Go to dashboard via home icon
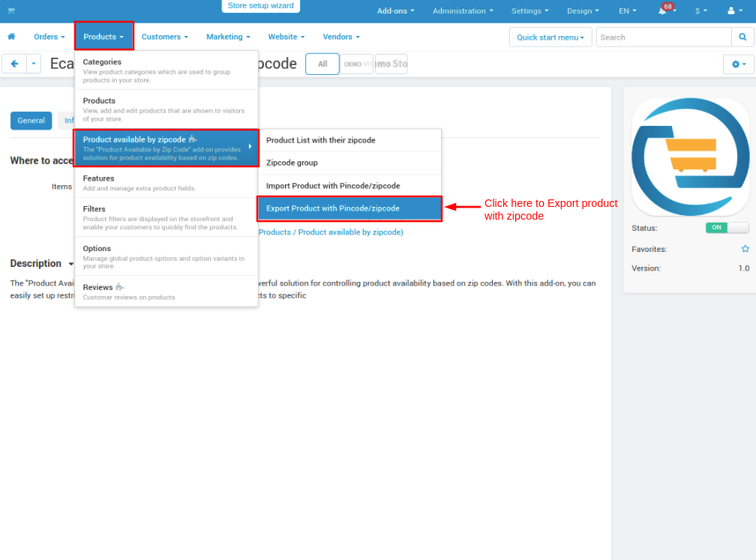This screenshot has width=756, height=560. 11,37
